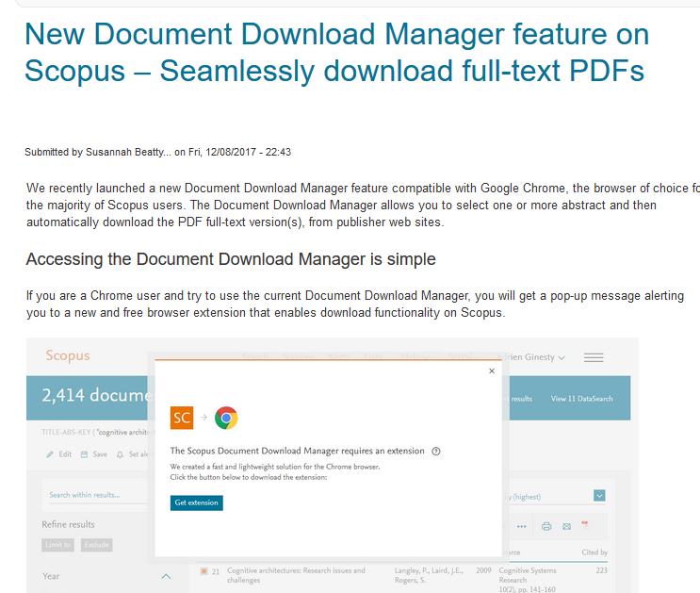
Task: Click the Scopus logo in embedded screenshot
Action: pos(68,355)
